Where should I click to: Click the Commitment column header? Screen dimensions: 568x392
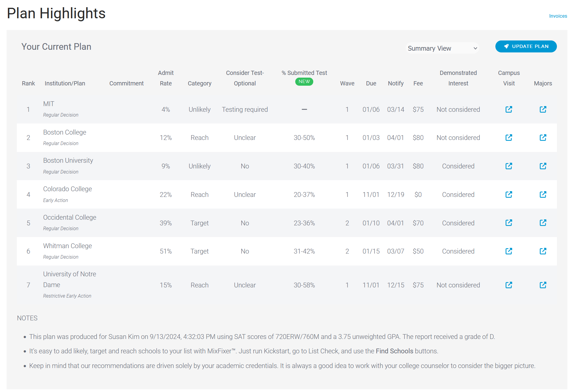point(126,83)
